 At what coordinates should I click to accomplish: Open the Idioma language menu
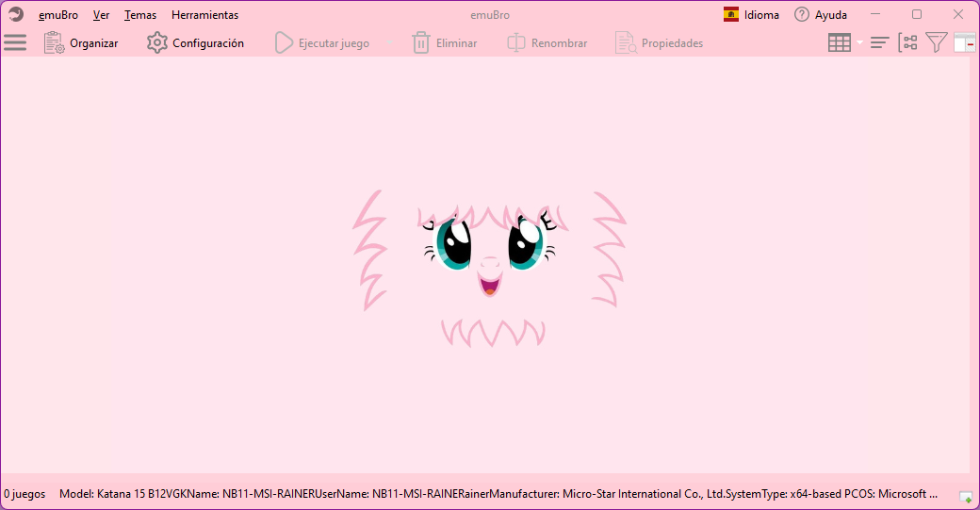pyautogui.click(x=751, y=14)
